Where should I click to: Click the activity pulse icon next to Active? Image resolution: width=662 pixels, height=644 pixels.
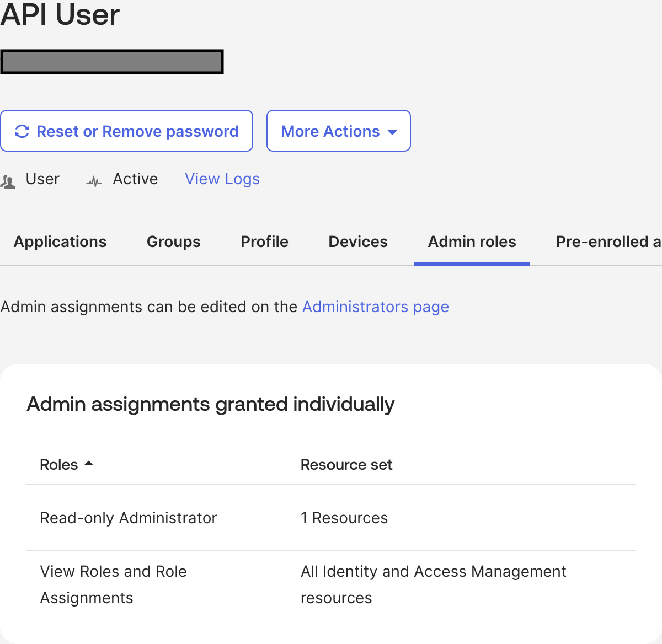pos(94,181)
